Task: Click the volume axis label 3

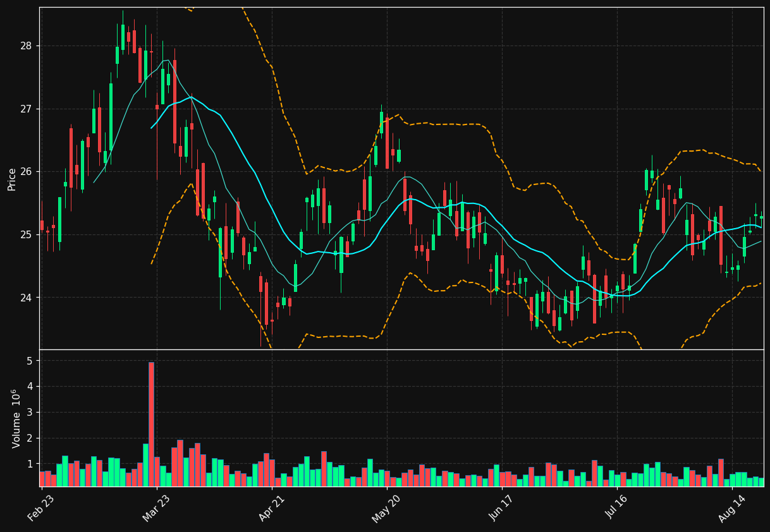Action: (x=29, y=413)
